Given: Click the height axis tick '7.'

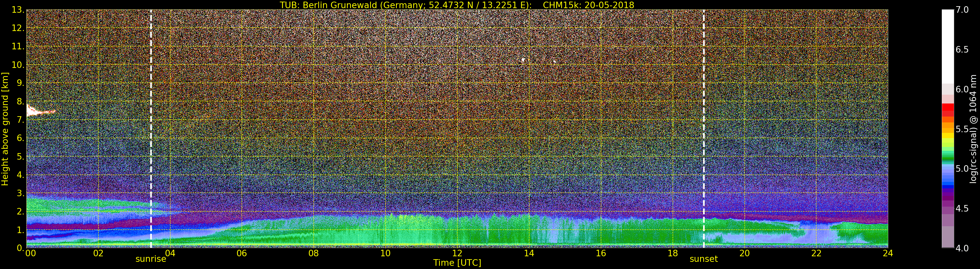Looking at the screenshot, I should click(21, 119).
